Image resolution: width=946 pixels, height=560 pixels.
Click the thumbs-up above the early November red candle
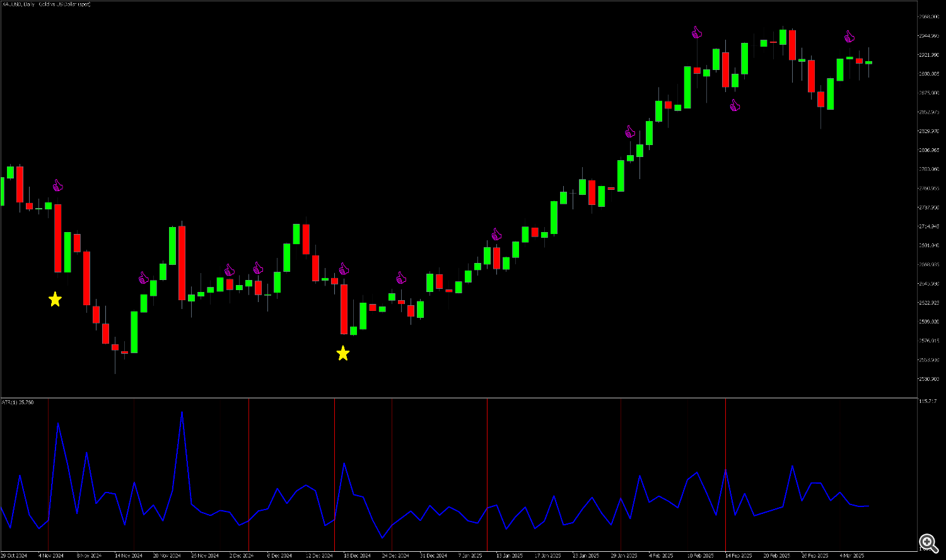58,185
